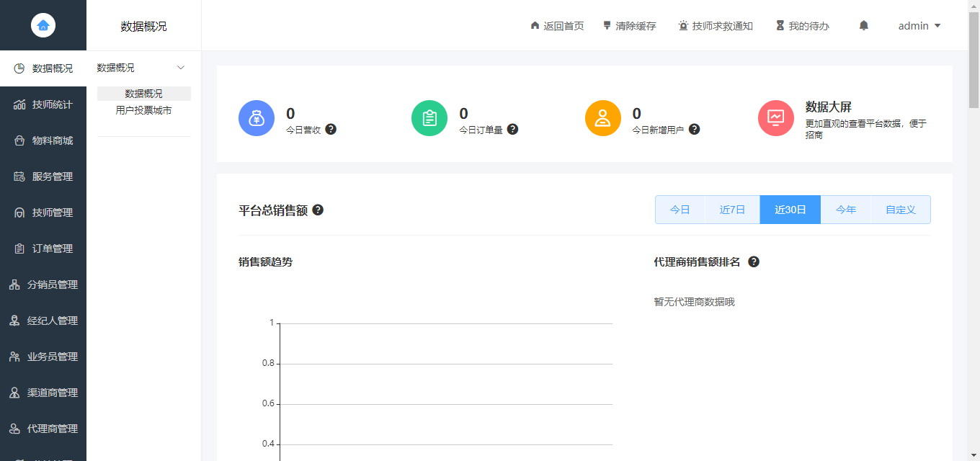
Task: Select the 今年 time range
Action: [846, 210]
